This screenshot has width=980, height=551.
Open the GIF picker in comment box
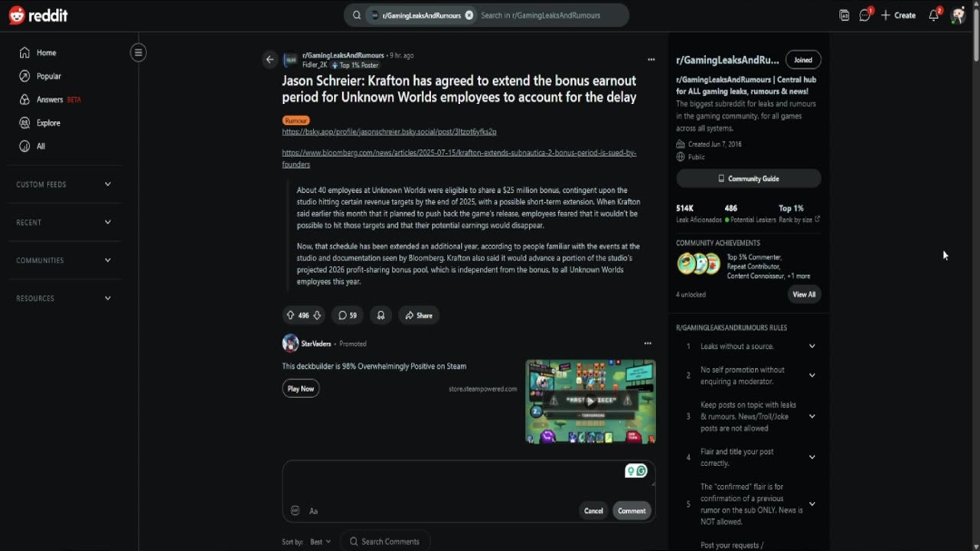pyautogui.click(x=296, y=510)
